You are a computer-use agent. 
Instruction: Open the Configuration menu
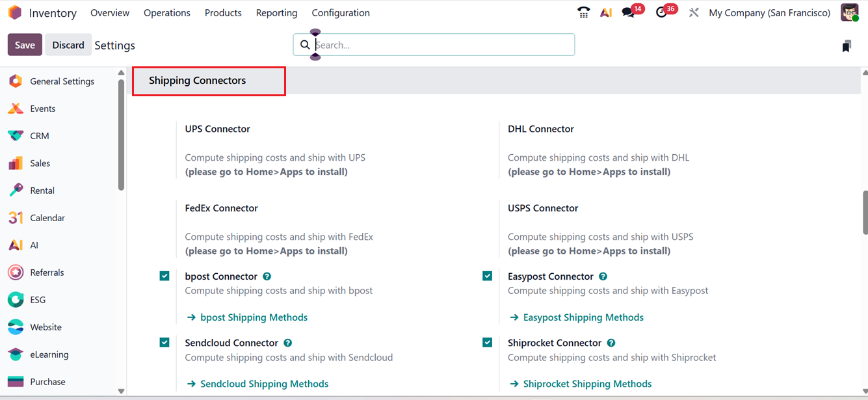tap(341, 13)
